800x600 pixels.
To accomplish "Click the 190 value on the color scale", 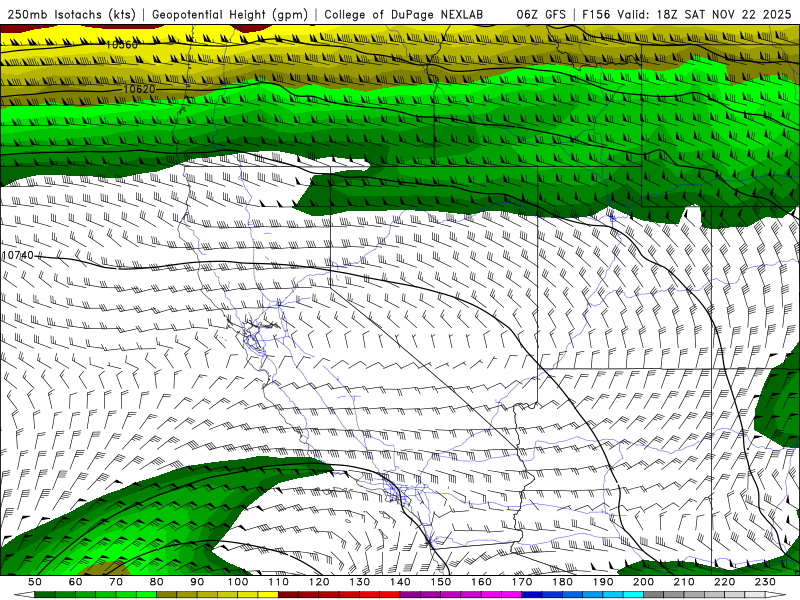I will (x=603, y=582).
